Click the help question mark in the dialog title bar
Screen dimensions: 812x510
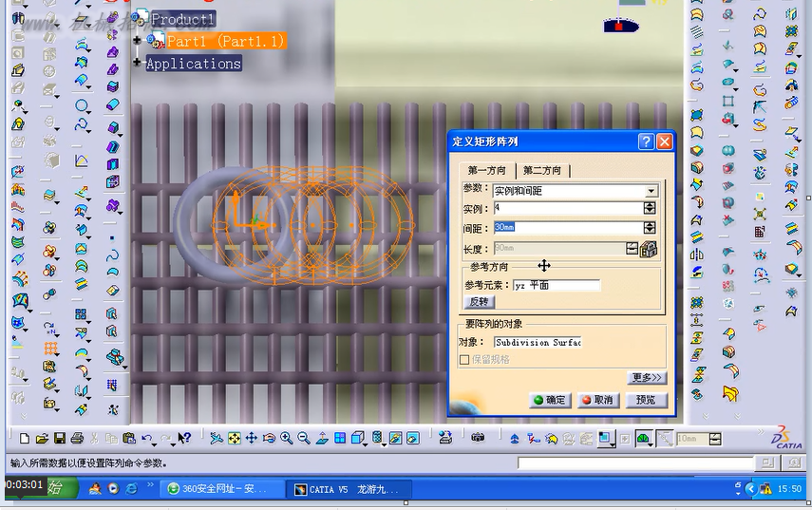pyautogui.click(x=646, y=142)
